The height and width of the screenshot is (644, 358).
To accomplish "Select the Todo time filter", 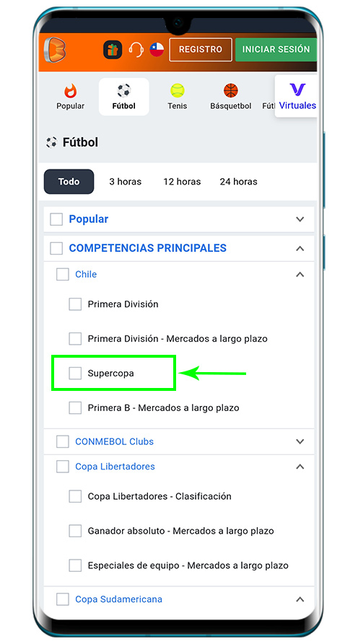I will coord(69,182).
